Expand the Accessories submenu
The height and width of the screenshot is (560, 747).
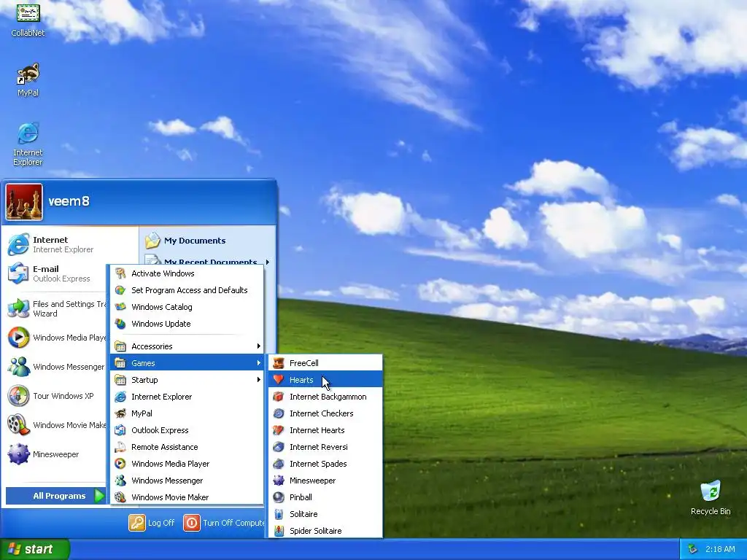(187, 346)
